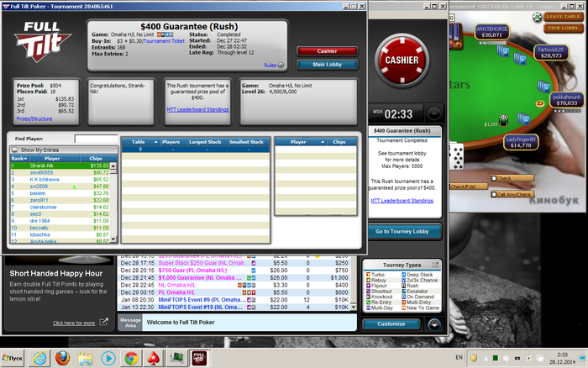Enable Show My Entries checkbox
The image size is (588, 368).
(x=14, y=150)
